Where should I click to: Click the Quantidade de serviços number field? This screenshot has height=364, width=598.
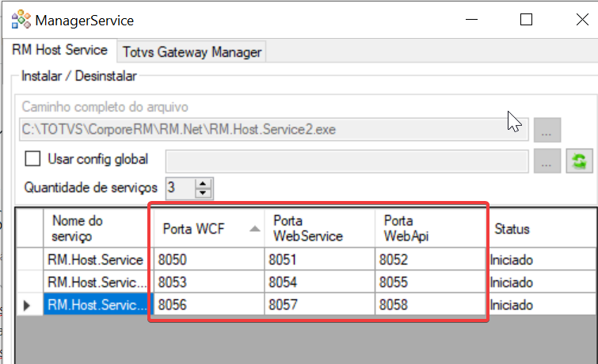point(180,188)
